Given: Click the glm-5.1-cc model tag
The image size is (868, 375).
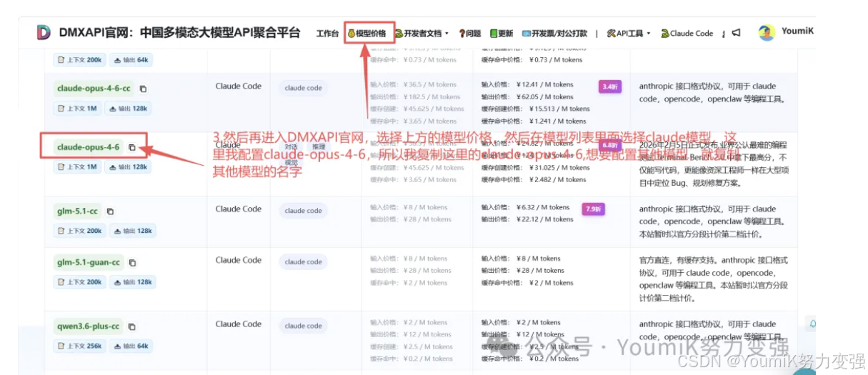Looking at the screenshot, I should pyautogui.click(x=77, y=211).
